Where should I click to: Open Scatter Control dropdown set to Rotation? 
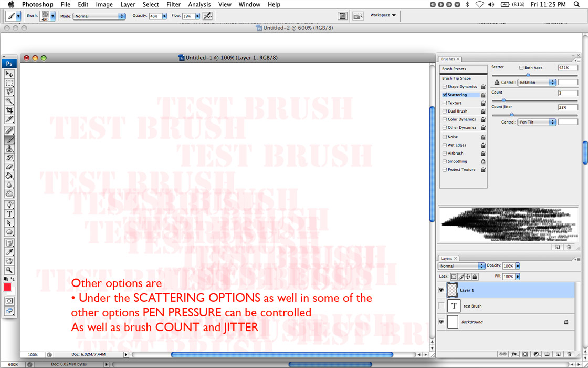pos(537,82)
